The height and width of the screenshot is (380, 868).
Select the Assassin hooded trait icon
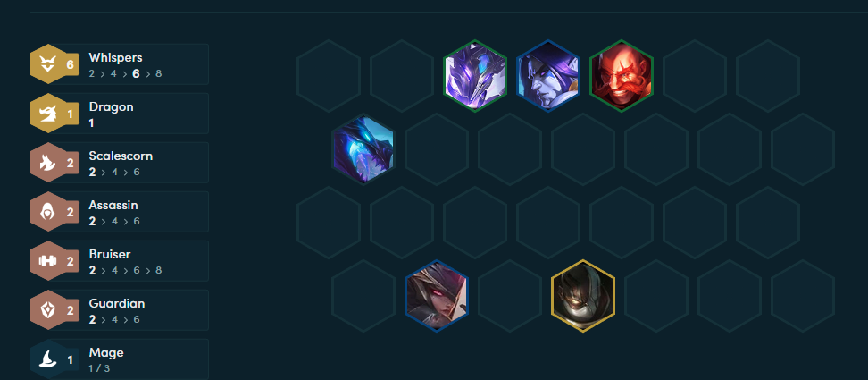(x=49, y=212)
